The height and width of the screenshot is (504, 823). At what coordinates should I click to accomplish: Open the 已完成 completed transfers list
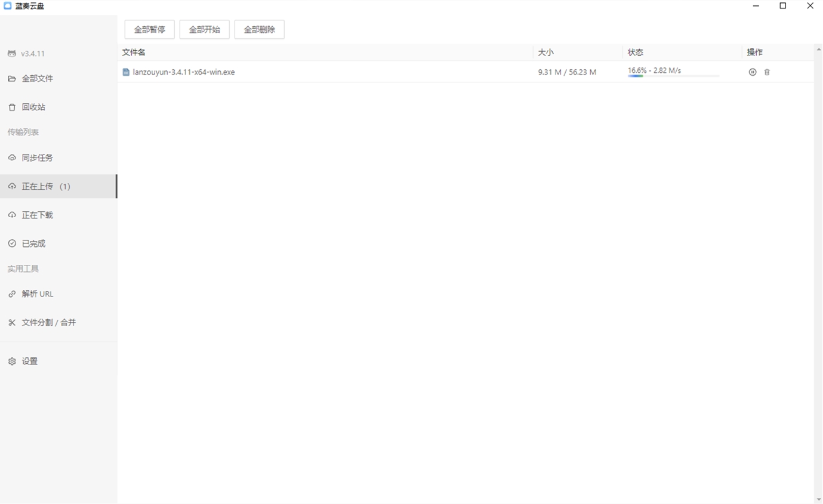pyautogui.click(x=33, y=244)
